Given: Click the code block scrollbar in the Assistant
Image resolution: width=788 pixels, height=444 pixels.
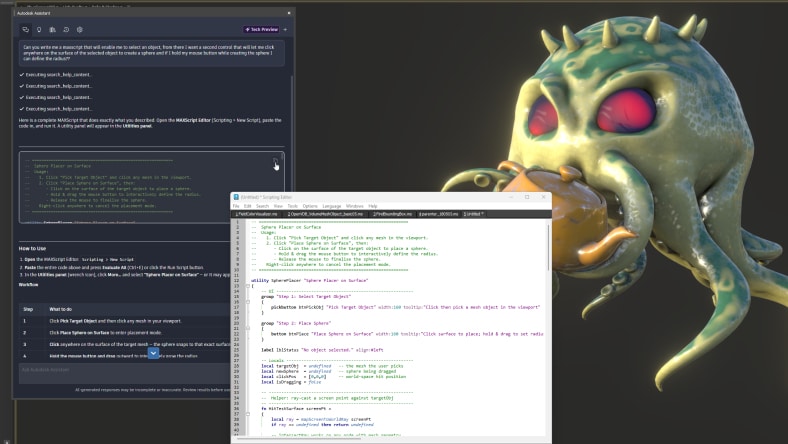Looking at the screenshot, I should (282, 157).
